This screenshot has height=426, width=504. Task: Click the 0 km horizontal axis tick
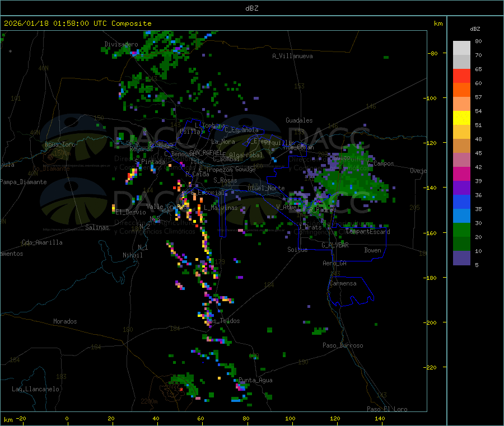(67, 419)
